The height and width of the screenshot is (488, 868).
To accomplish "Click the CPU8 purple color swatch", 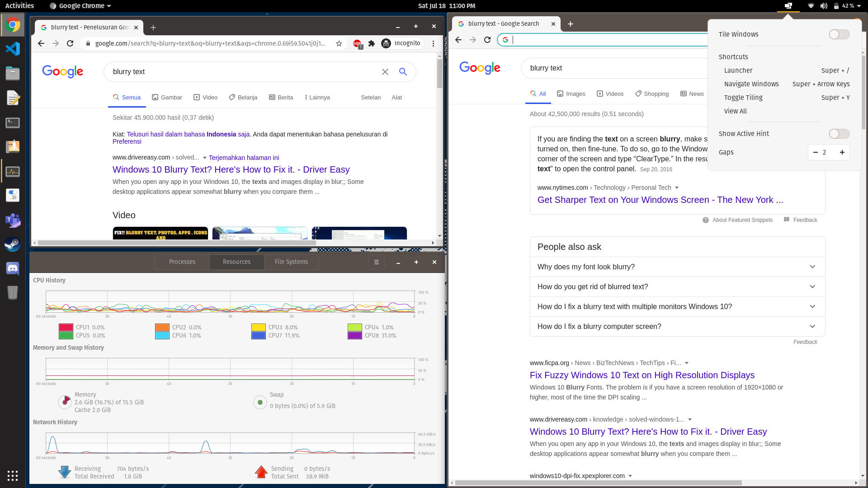I will pyautogui.click(x=355, y=336).
